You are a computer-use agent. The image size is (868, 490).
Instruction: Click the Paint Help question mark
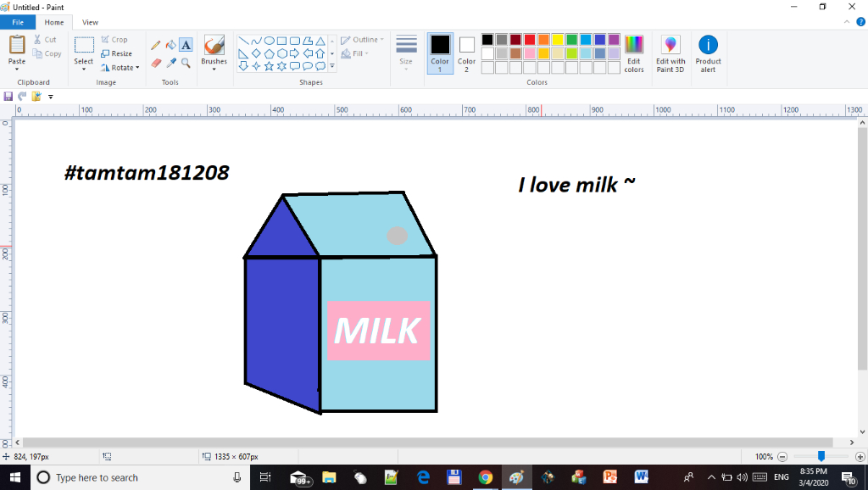pos(861,22)
